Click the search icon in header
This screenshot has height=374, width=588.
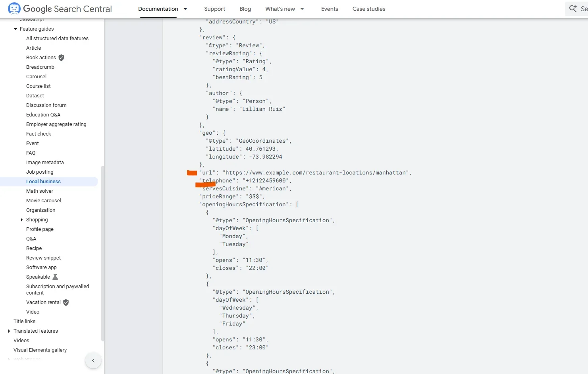pyautogui.click(x=573, y=9)
